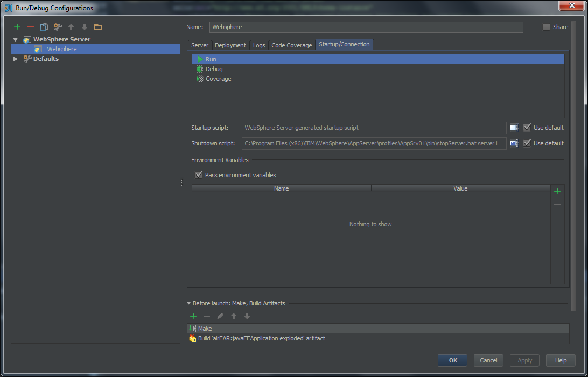Select the Websphere configuration item
588x377 pixels.
96,49
